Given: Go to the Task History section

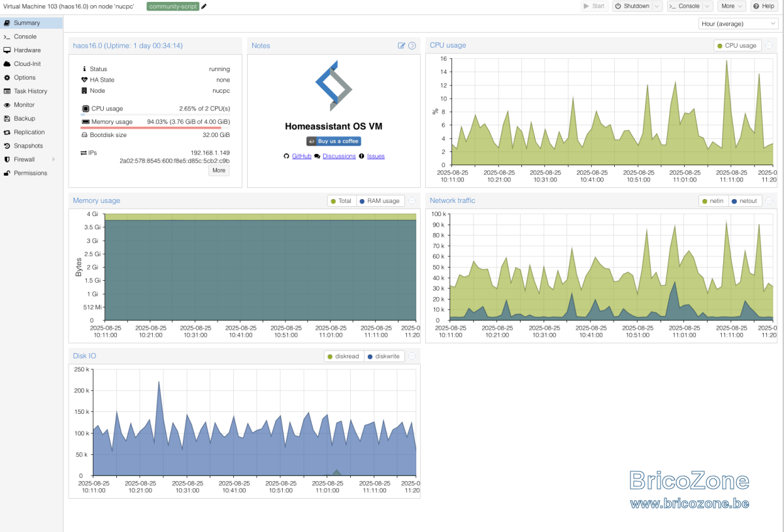Looking at the screenshot, I should pos(31,91).
